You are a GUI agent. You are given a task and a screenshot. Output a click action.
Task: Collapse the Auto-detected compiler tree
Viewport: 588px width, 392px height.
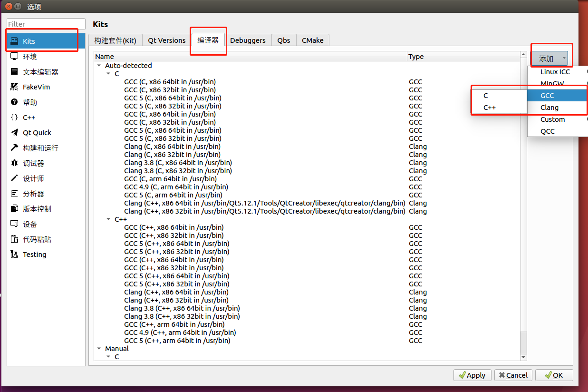pos(99,66)
